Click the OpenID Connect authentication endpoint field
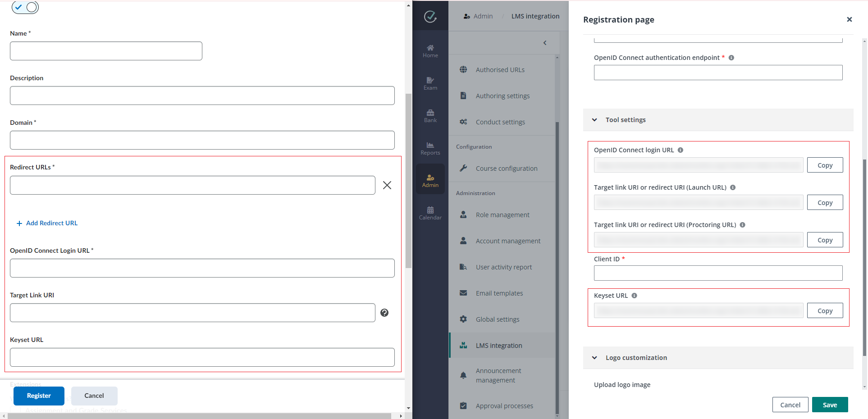868x419 pixels. pyautogui.click(x=718, y=73)
